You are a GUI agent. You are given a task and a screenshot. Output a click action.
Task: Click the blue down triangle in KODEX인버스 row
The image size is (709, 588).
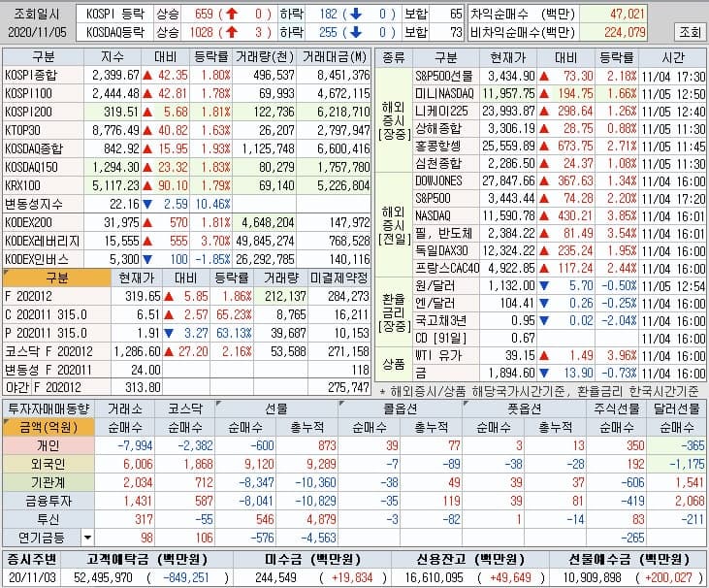[x=147, y=260]
